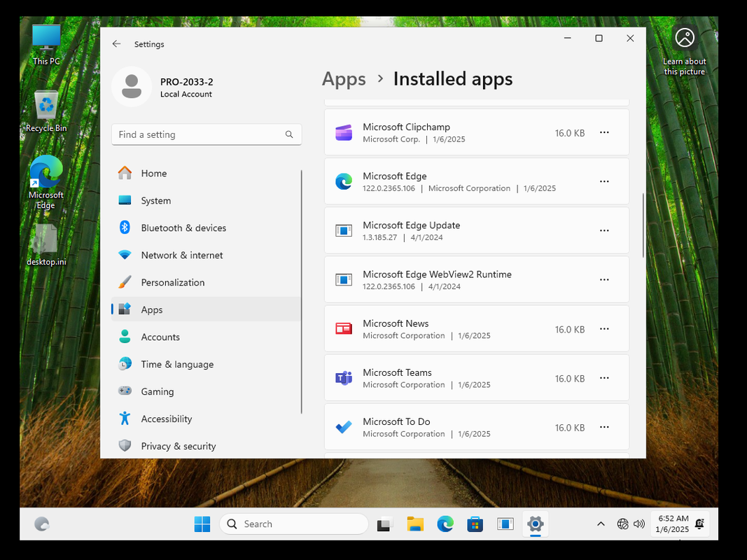This screenshot has width=747, height=560.
Task: Go back using the Settings back arrow
Action: (x=116, y=44)
